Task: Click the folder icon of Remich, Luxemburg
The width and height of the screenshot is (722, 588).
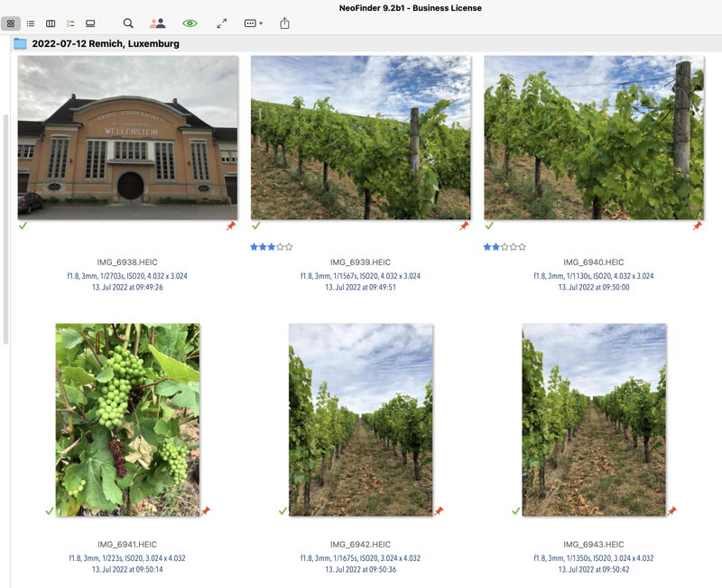Action: tap(20, 43)
